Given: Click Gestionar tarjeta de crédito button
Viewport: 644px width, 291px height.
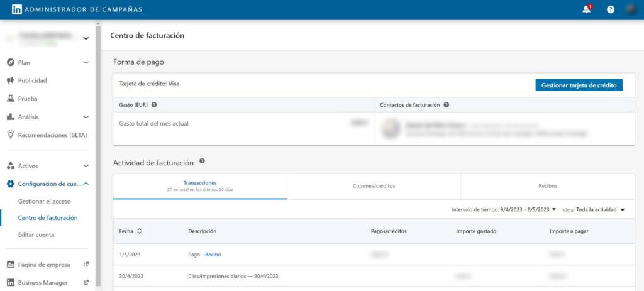Looking at the screenshot, I should 579,85.
